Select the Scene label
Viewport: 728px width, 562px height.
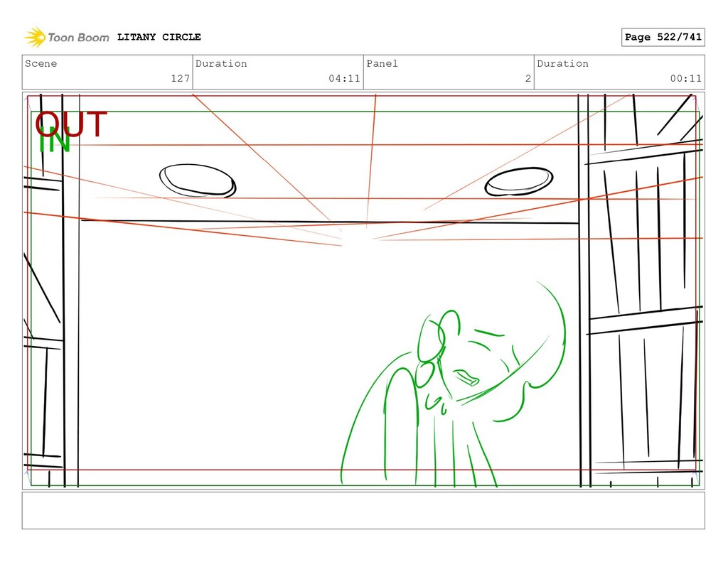41,63
